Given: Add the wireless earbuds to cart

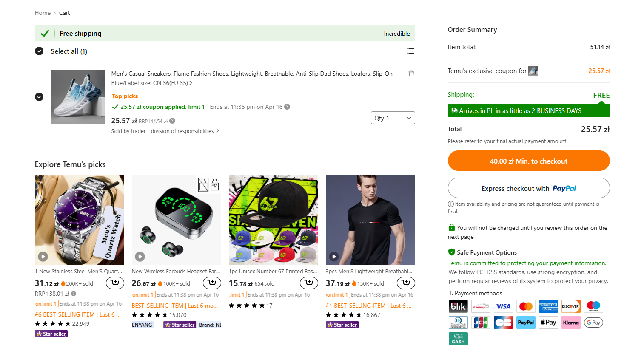Looking at the screenshot, I should [x=212, y=283].
